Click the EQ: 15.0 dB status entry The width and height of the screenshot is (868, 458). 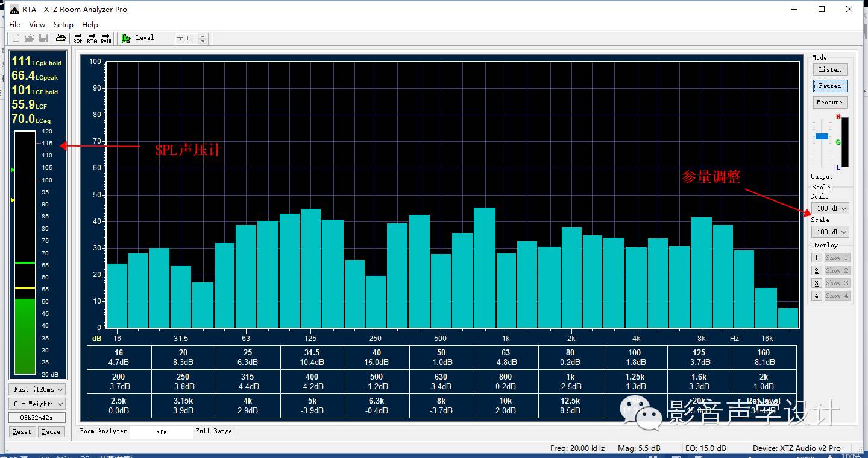point(705,448)
